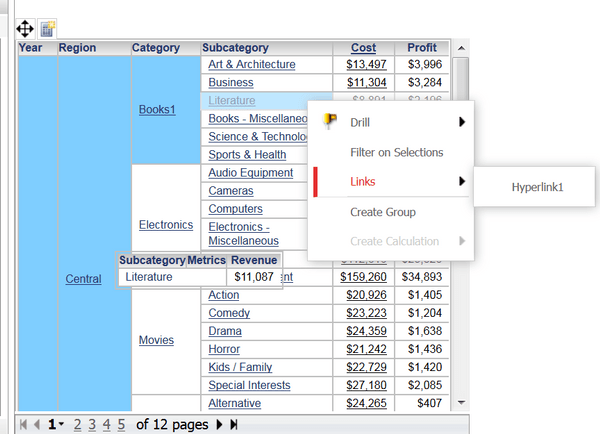Viewport: 600px width, 434px height.
Task: Click the previous page arrow
Action: click(38, 424)
